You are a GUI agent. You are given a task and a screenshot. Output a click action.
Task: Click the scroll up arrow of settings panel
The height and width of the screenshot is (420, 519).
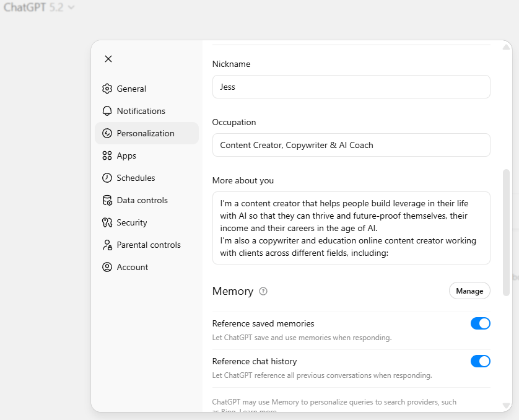coord(506,47)
